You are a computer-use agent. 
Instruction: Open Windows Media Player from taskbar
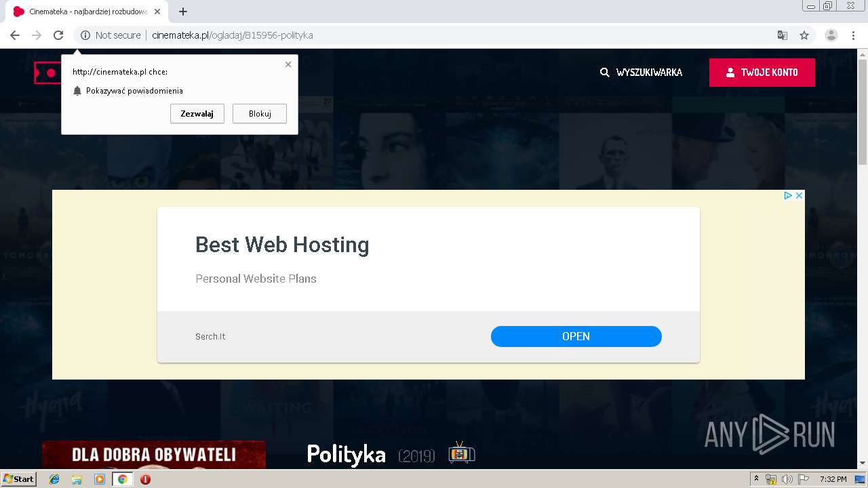(x=100, y=479)
